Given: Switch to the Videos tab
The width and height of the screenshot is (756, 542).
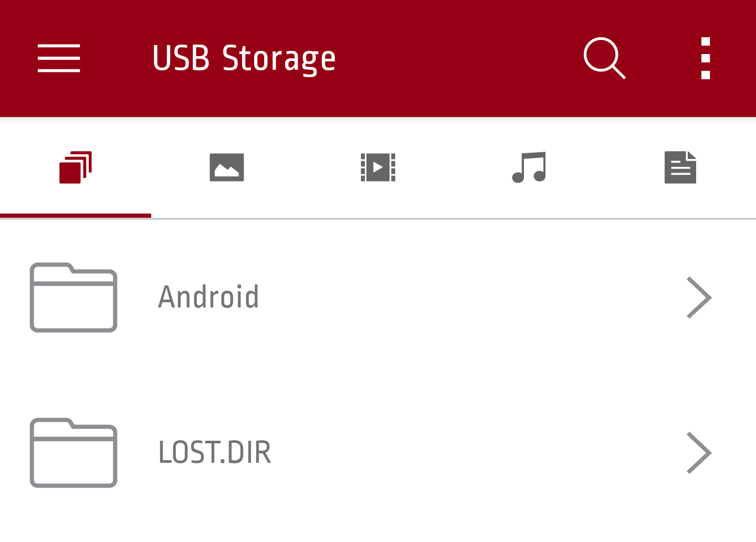Looking at the screenshot, I should (378, 167).
